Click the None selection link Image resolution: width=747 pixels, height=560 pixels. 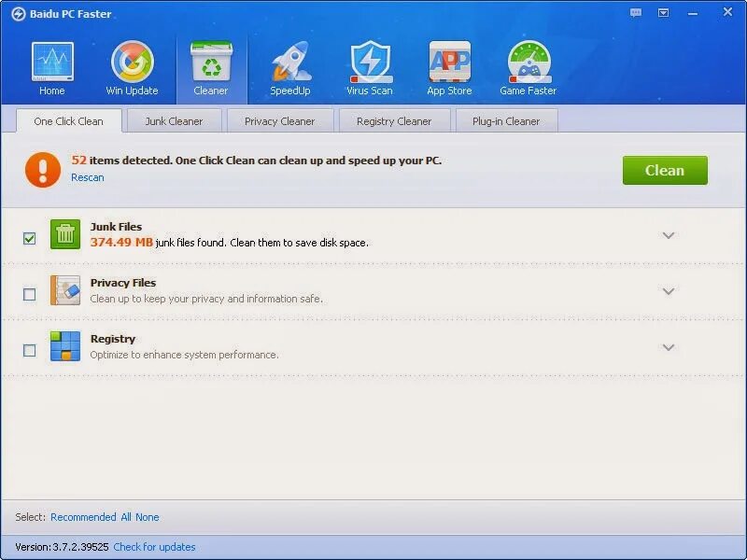point(148,517)
